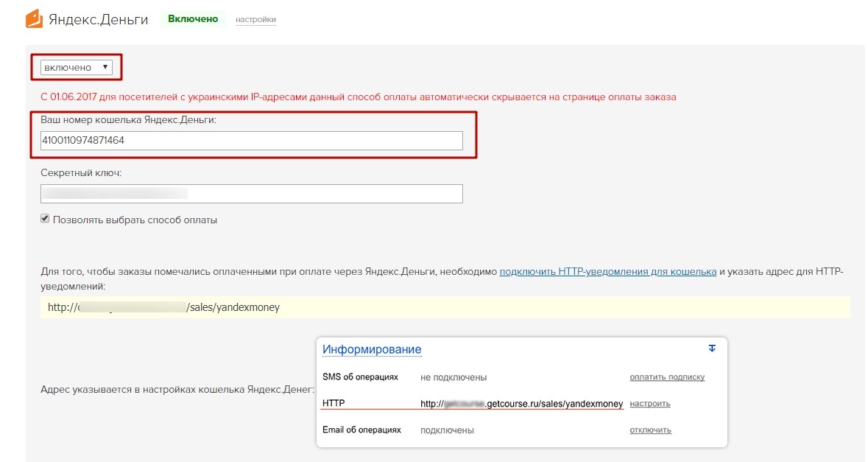Click getcourse.ru/sales/yandexmoney HTTP address text
This screenshot has width=868, height=462.
521,404
